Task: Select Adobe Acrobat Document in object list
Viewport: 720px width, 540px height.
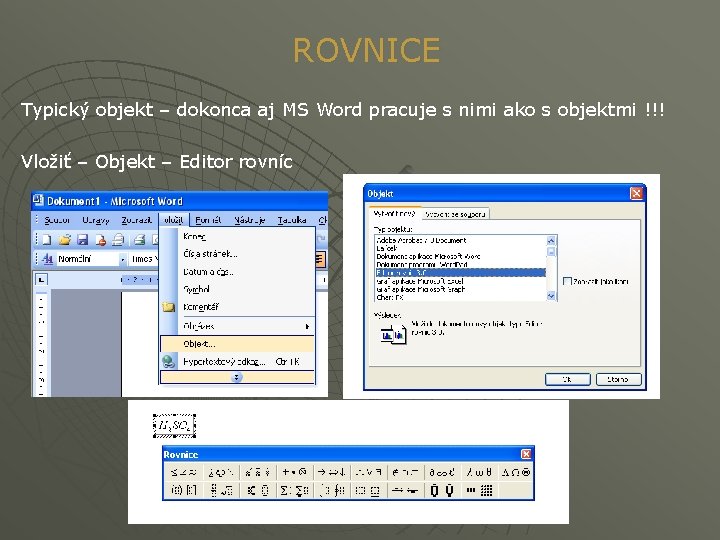Action: 461,240
